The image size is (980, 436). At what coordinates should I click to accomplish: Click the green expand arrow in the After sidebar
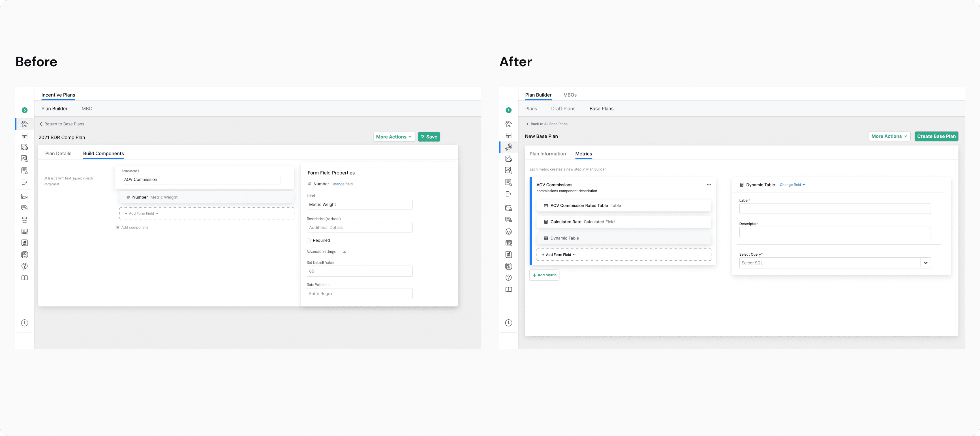pyautogui.click(x=508, y=110)
